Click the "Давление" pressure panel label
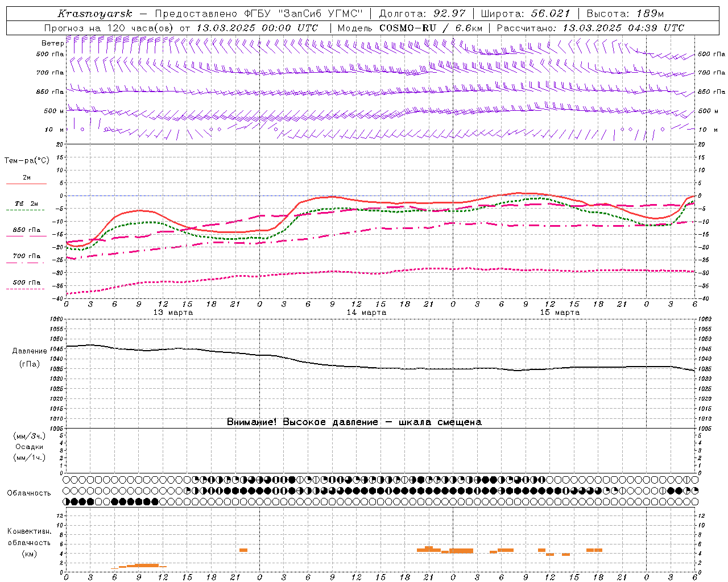 pyautogui.click(x=30, y=351)
